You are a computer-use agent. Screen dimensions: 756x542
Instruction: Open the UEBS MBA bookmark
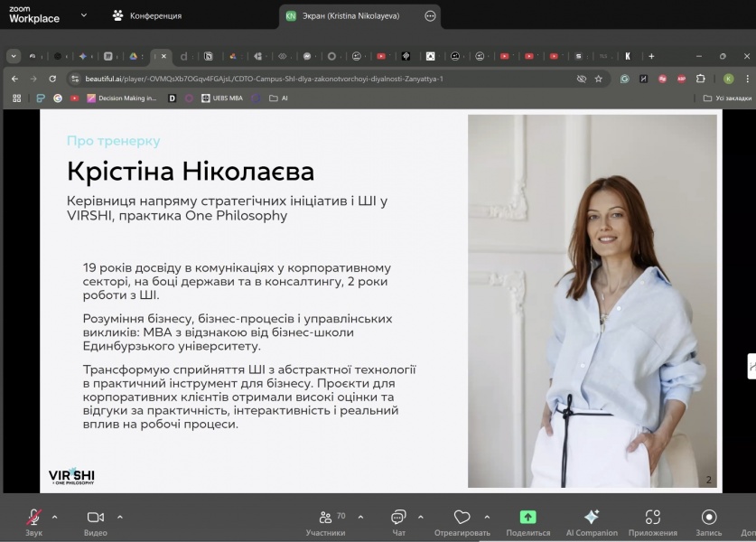tap(220, 98)
